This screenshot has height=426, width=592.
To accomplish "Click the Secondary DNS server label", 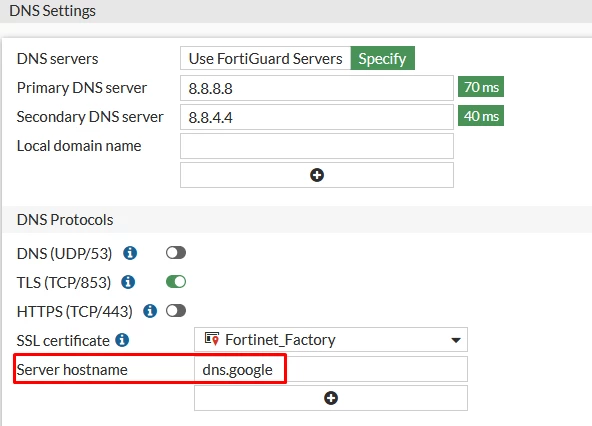I will coord(90,117).
